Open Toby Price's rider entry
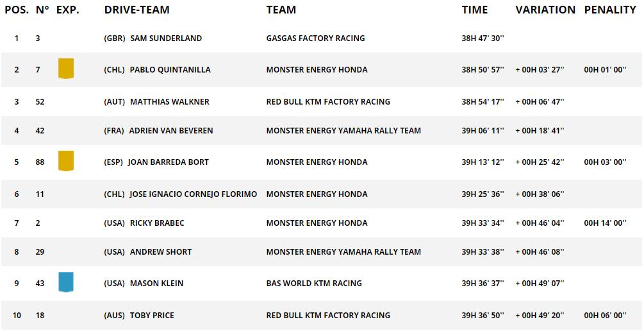This screenshot has height=331, width=644. [152, 316]
